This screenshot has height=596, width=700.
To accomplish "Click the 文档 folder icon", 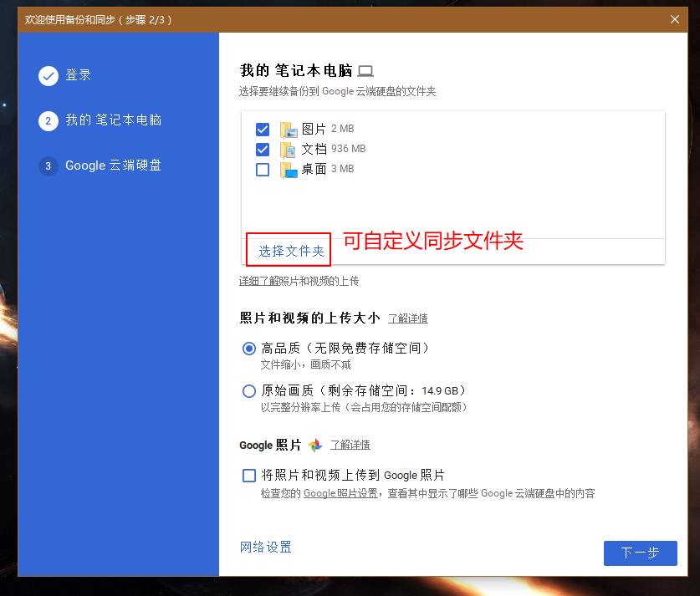I will 289,150.
